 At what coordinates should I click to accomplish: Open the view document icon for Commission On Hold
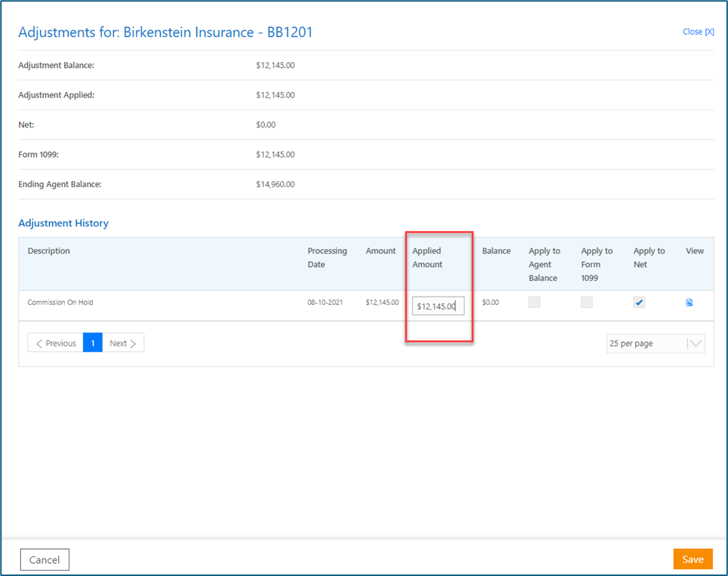pyautogui.click(x=689, y=303)
